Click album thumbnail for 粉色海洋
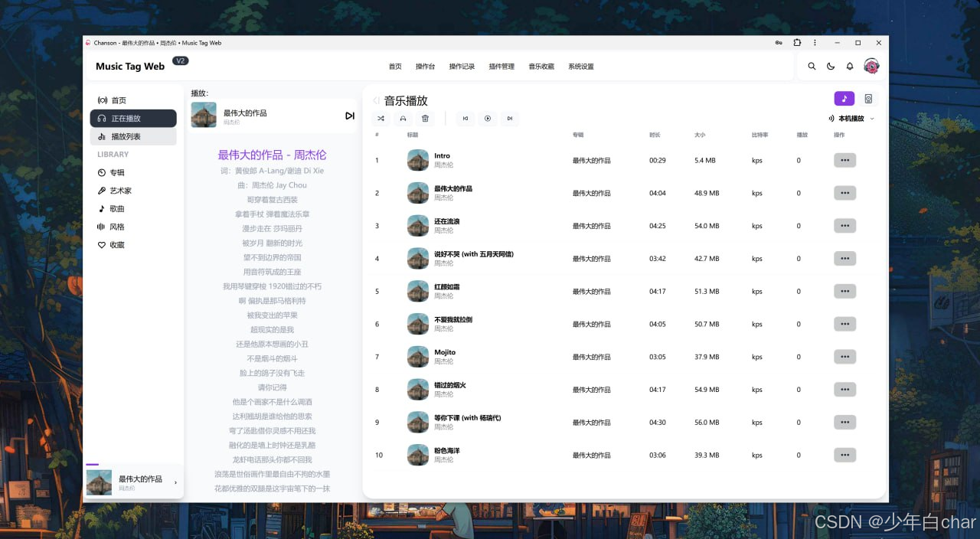Screen dimensions: 980x539 click(x=417, y=455)
